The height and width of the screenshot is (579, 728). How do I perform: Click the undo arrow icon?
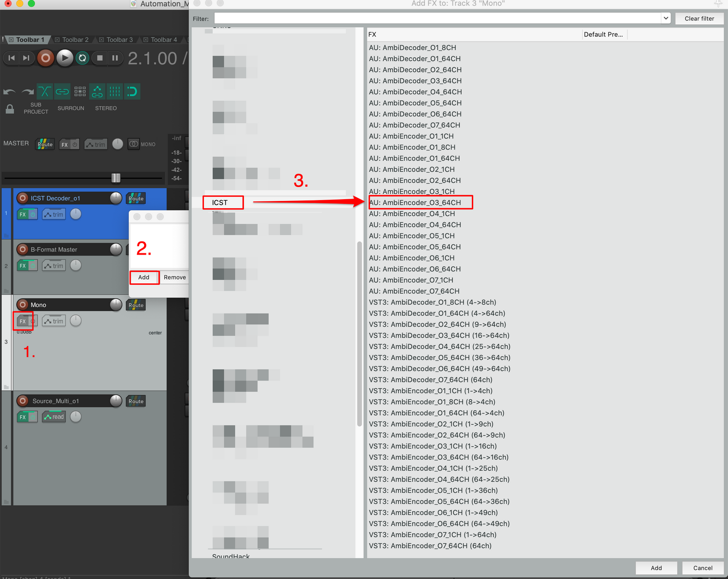tap(9, 92)
